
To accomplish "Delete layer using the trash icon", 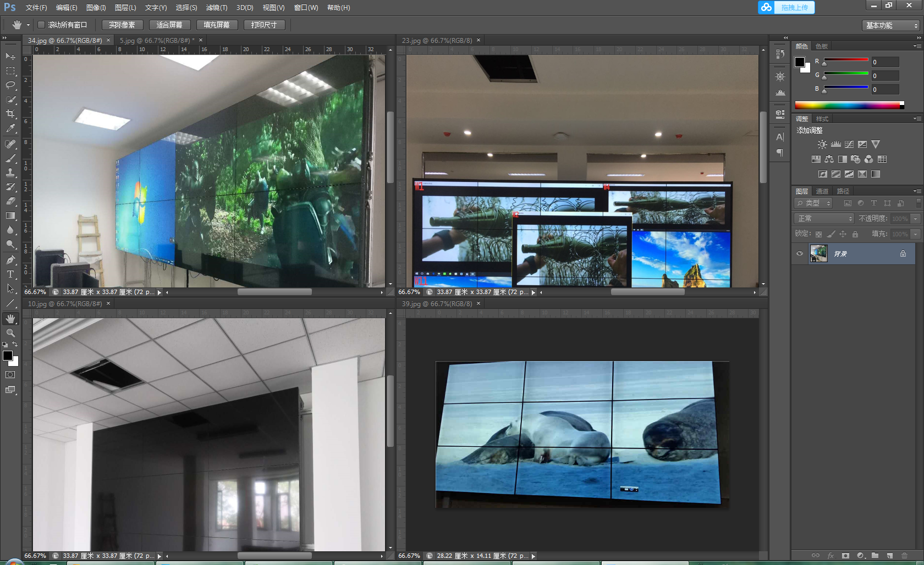I will click(904, 556).
